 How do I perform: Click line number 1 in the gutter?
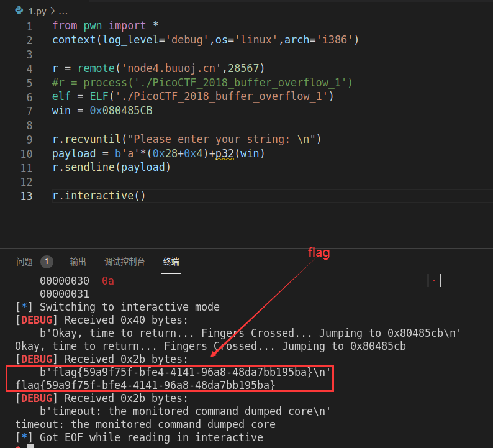[29, 27]
